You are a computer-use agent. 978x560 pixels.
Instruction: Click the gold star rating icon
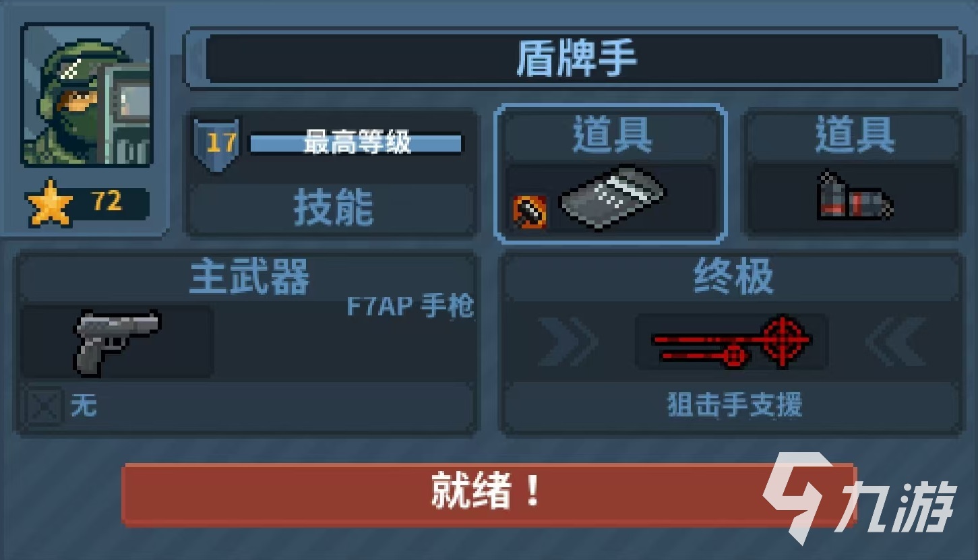point(49,202)
